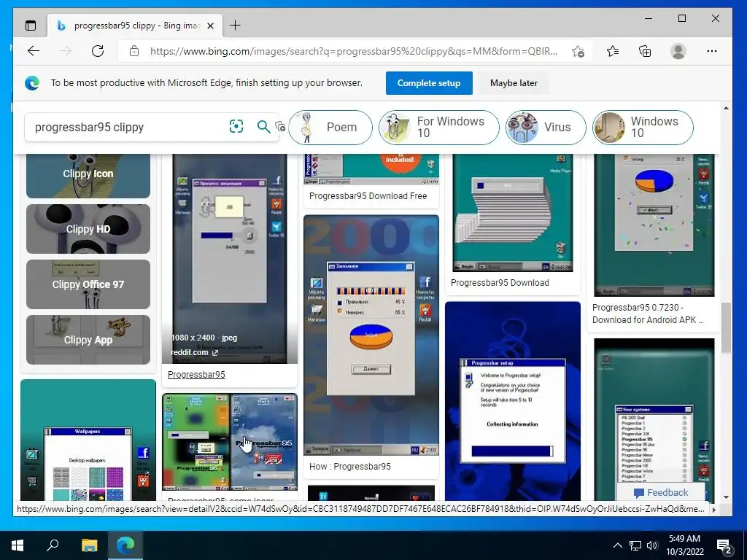The height and width of the screenshot is (560, 747).
Task: Add this page to favorites
Action: coord(578,51)
